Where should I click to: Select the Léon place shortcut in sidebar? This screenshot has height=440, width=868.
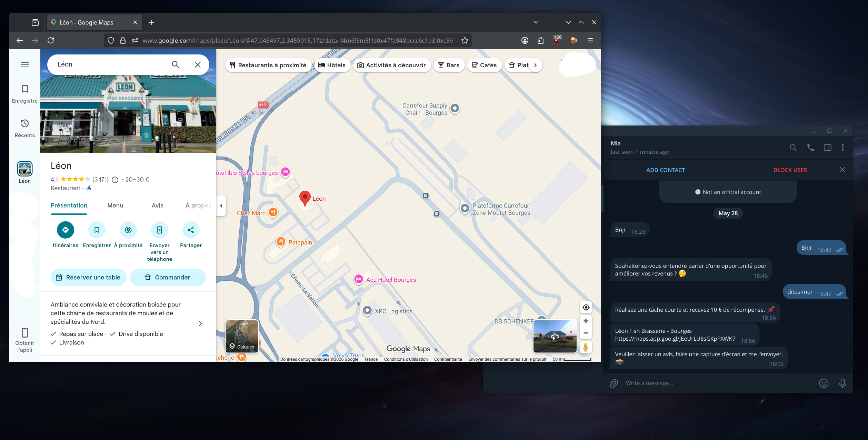25,172
